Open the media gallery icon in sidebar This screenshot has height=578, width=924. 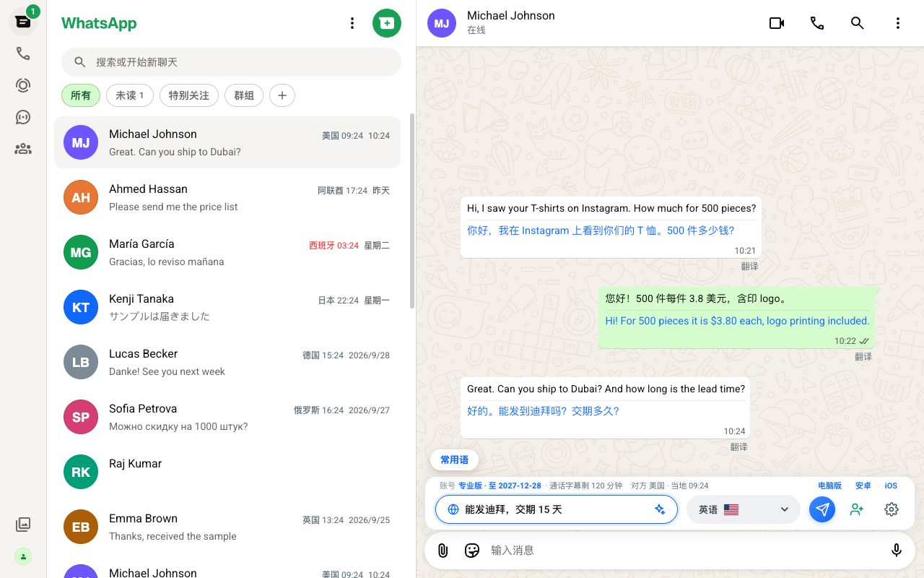tap(23, 525)
